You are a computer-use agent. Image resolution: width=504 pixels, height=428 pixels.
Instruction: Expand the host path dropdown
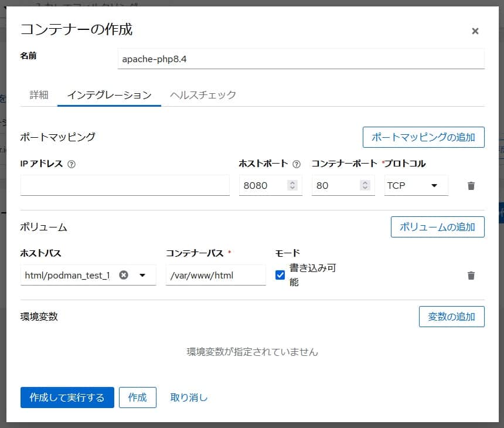click(142, 275)
